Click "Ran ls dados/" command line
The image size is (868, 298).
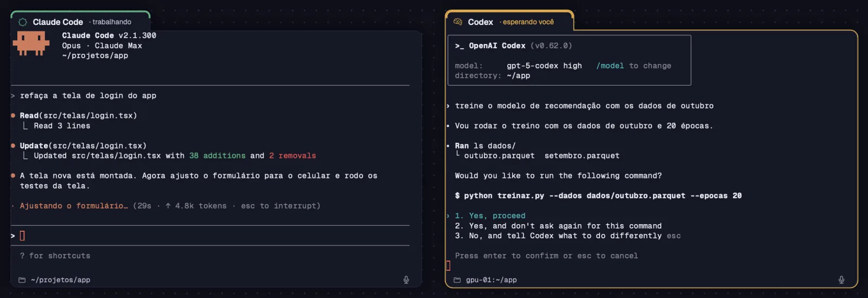pos(485,145)
